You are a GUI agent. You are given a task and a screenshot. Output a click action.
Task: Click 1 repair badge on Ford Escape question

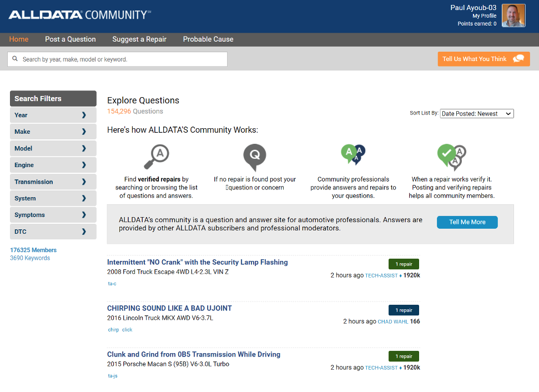tap(404, 264)
